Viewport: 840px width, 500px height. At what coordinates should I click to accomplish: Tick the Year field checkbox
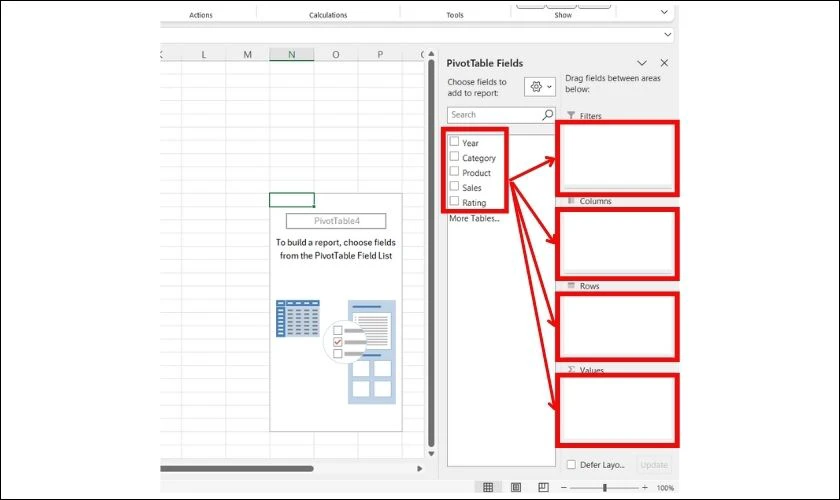point(454,141)
